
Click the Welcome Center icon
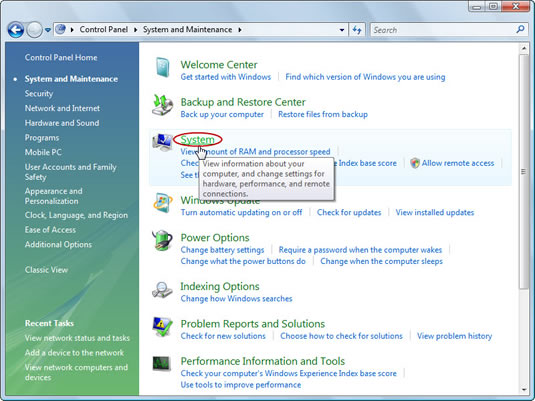162,67
